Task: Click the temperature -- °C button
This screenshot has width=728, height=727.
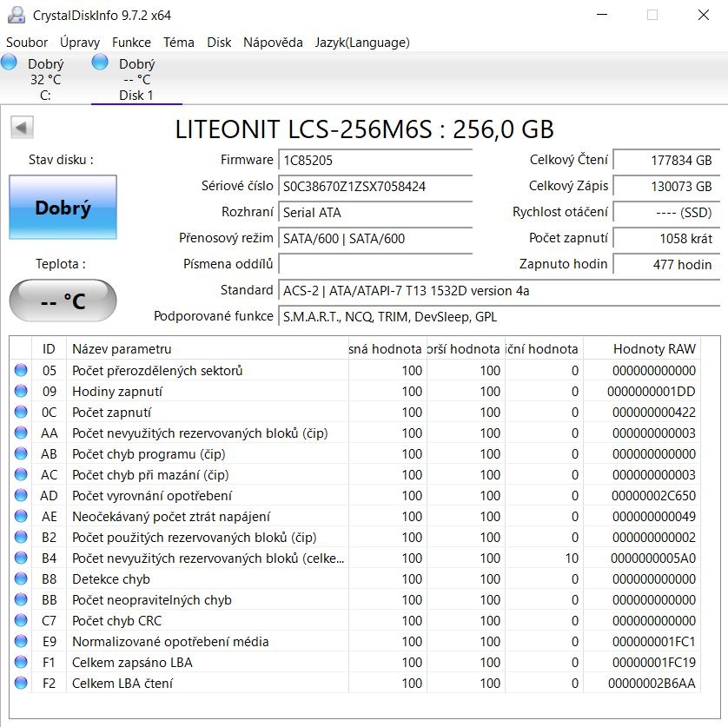Action: coord(63,301)
